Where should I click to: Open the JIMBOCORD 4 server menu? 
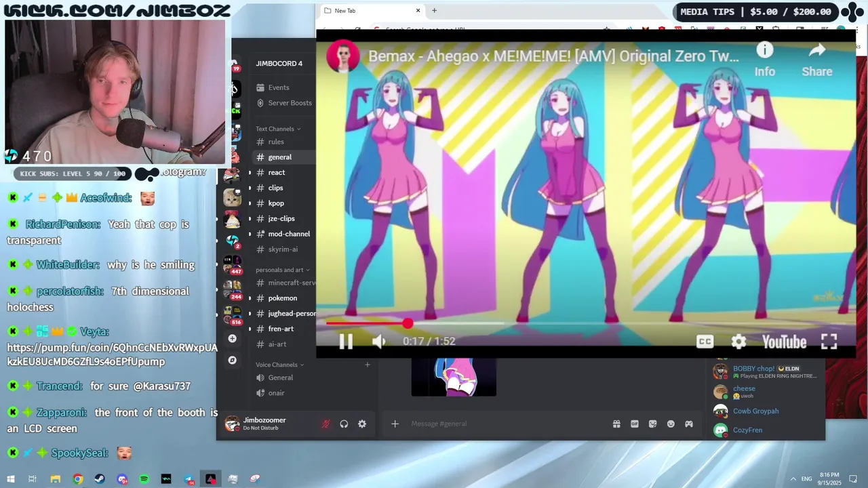pos(279,64)
